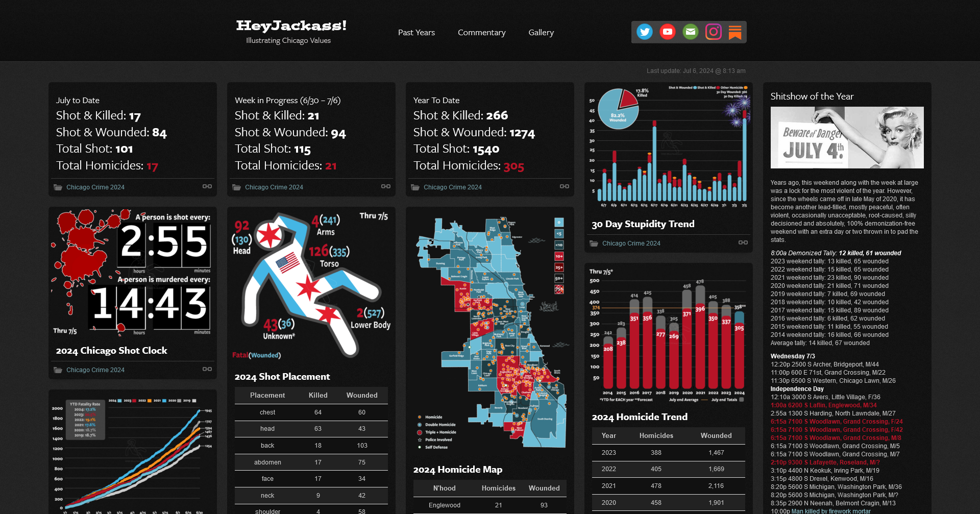Screen dimensions: 980x514
Task: Open Chicago Crime 2024 link under July to Date
Action: (x=95, y=187)
